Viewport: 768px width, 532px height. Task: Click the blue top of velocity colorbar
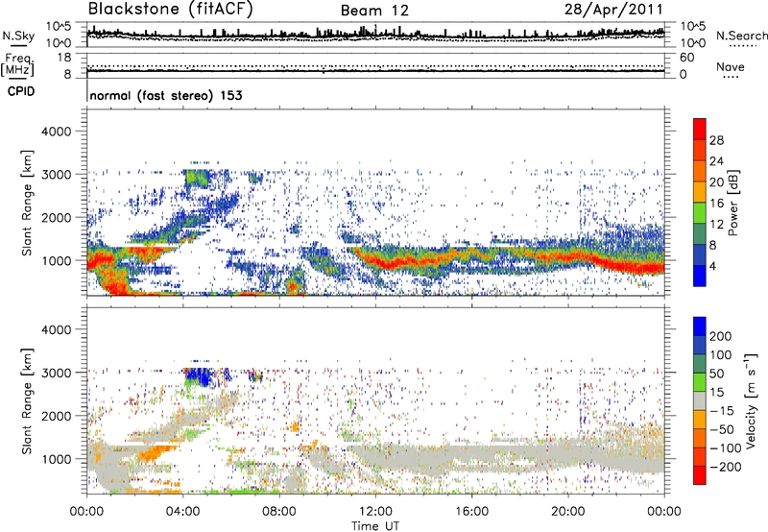click(x=700, y=326)
